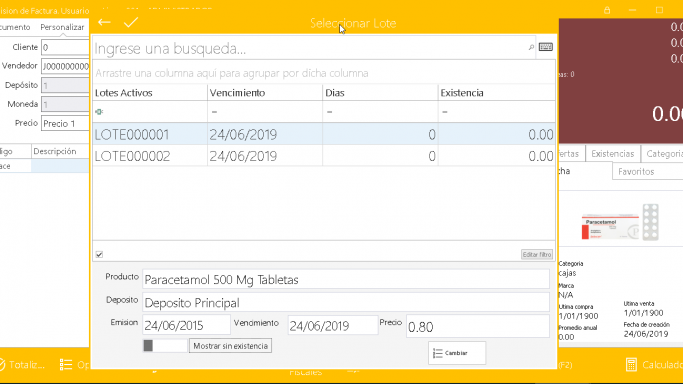This screenshot has width=683, height=384.
Task: Click the Totalizar icon at bottom left
Action: pyautogui.click(x=2, y=364)
